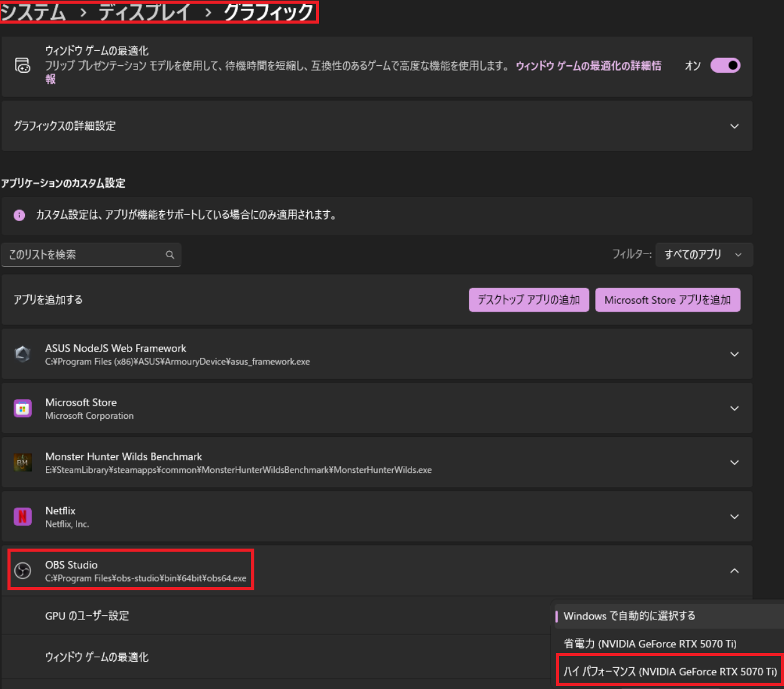Screen dimensions: 784x689
Task: Click the search magnifier icon
Action: click(170, 255)
